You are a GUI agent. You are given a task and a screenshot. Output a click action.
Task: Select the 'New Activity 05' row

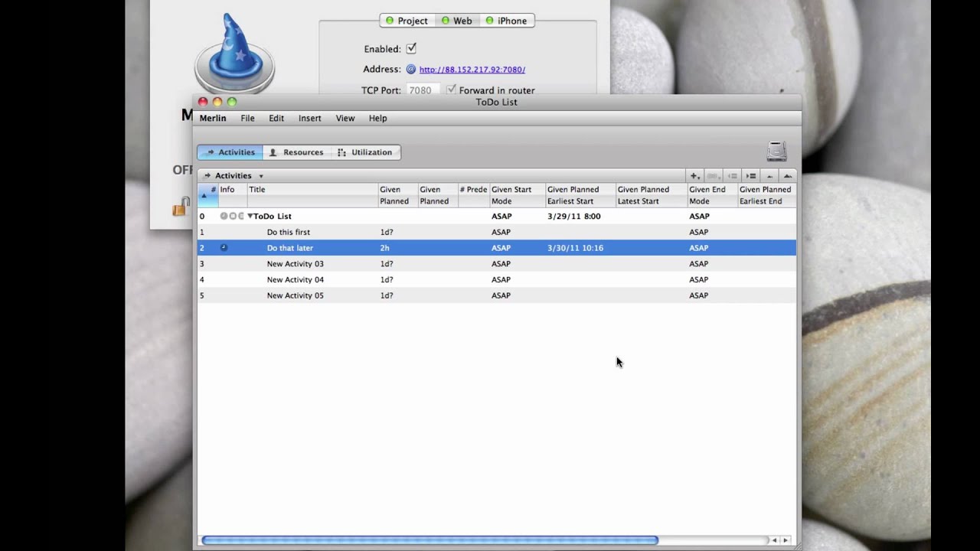(x=497, y=295)
